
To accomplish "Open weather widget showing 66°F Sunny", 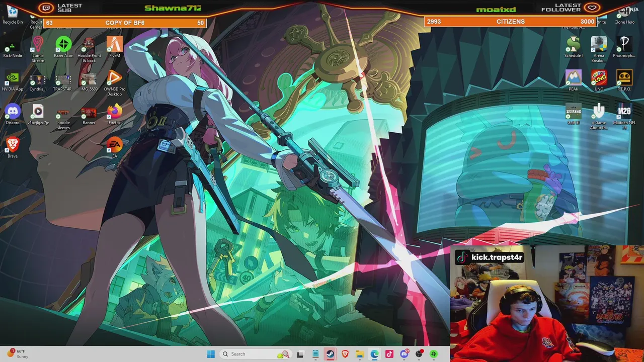I will point(18,353).
